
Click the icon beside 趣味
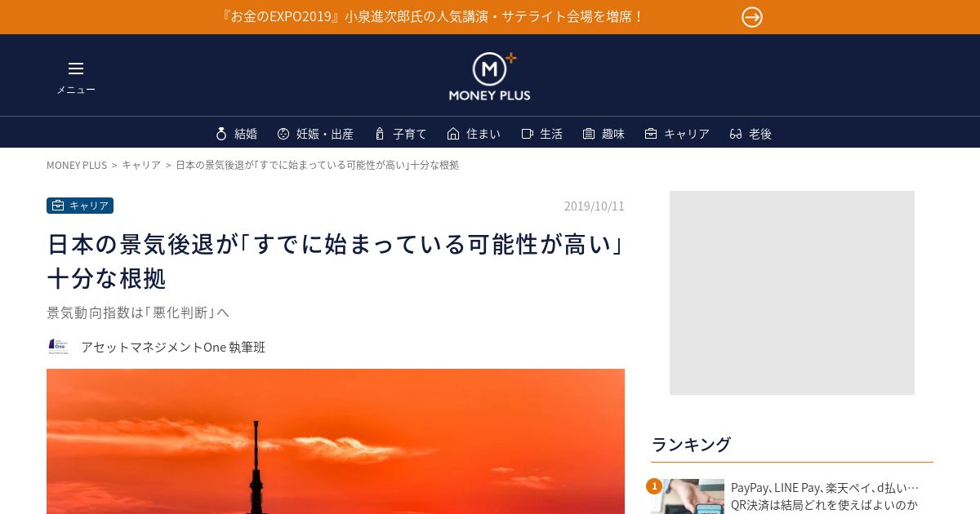click(589, 134)
